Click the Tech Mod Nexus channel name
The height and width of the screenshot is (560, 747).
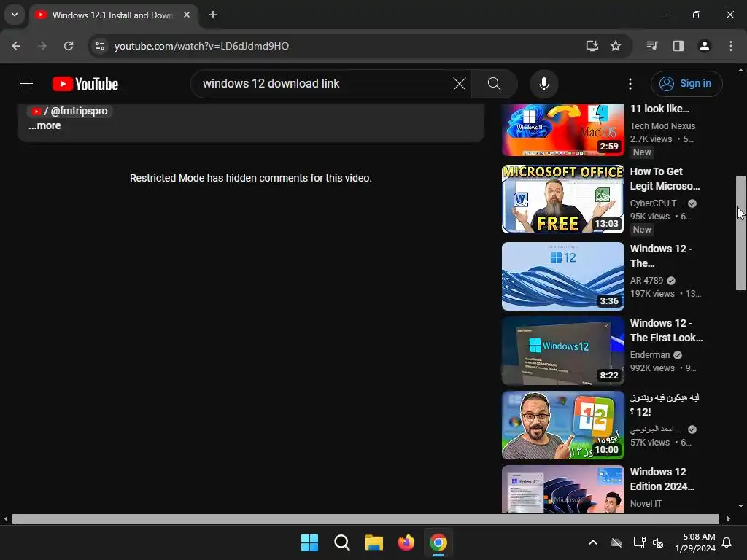click(662, 126)
